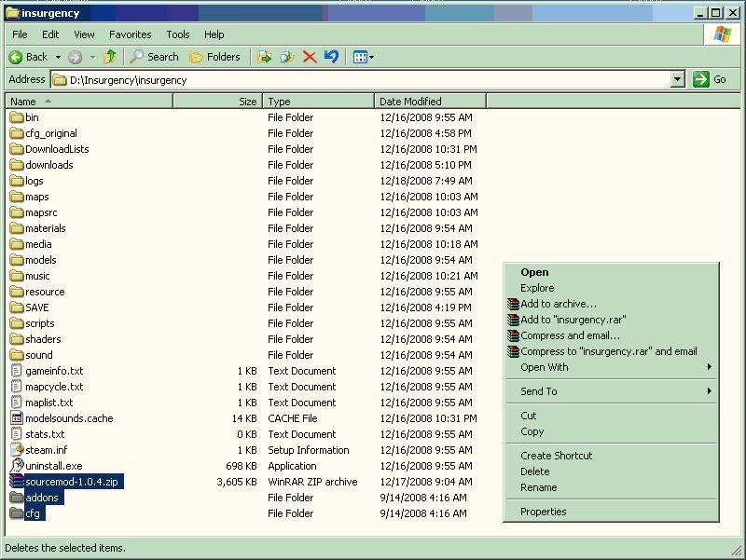
Task: Click the Move To toolbar icon
Action: (265, 57)
